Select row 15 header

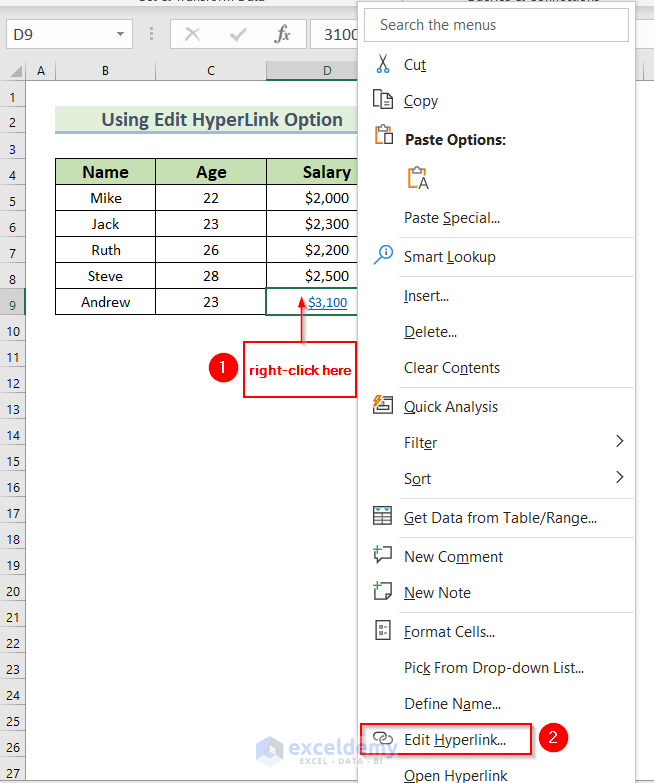click(12, 460)
